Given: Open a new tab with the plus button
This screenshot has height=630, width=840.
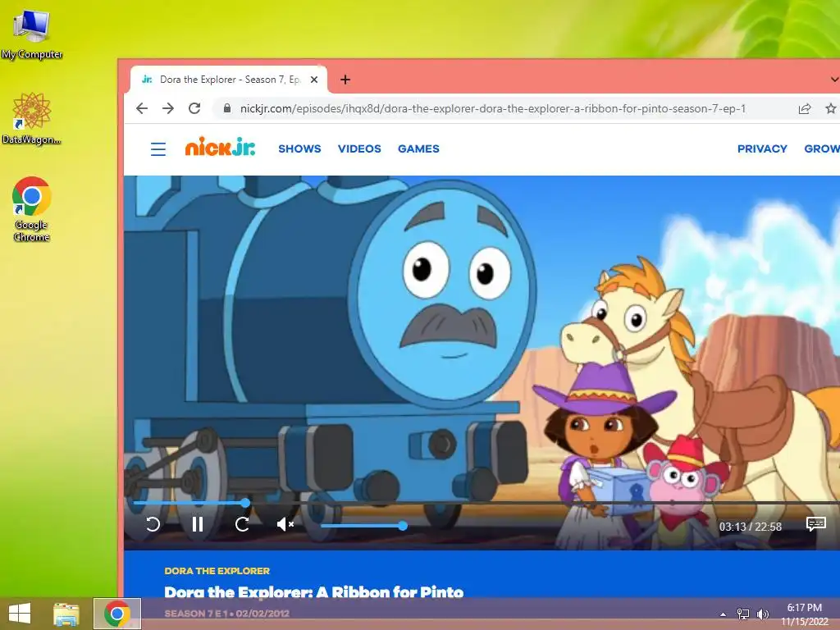Looking at the screenshot, I should tap(345, 80).
